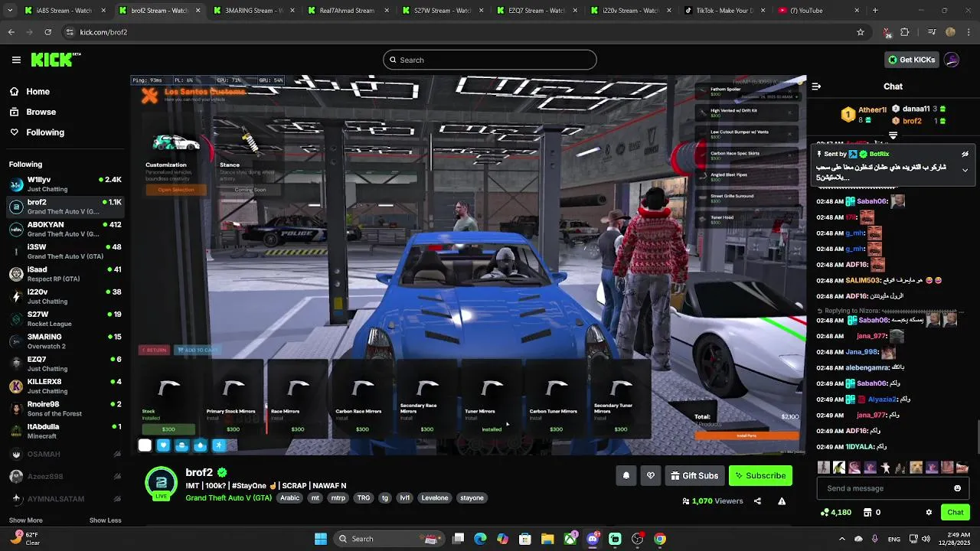Open chat settings gear icon

pos(929,512)
